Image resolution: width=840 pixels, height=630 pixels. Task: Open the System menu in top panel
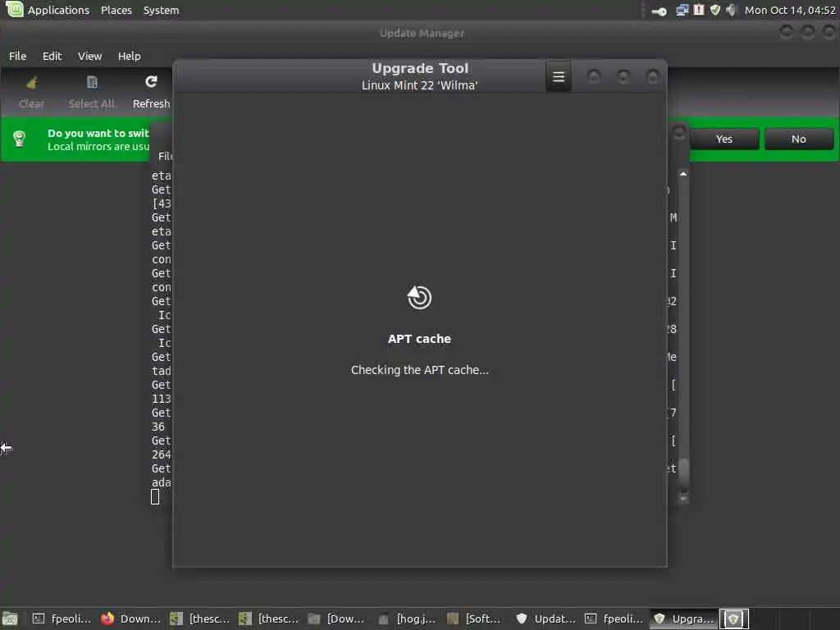pos(161,10)
